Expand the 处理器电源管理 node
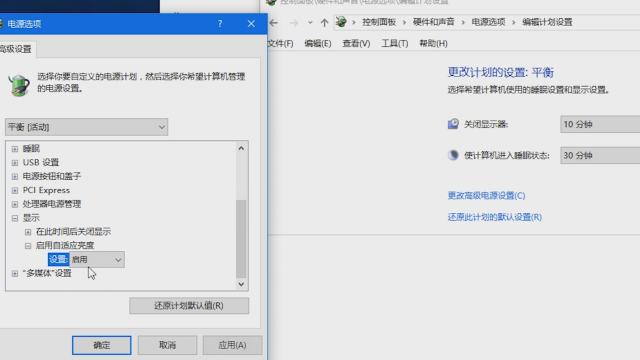Screen dimensions: 640x360 15,204
